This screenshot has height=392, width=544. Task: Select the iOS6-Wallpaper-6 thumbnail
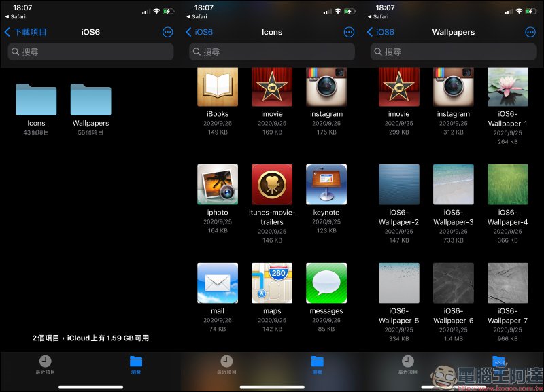pyautogui.click(x=453, y=283)
